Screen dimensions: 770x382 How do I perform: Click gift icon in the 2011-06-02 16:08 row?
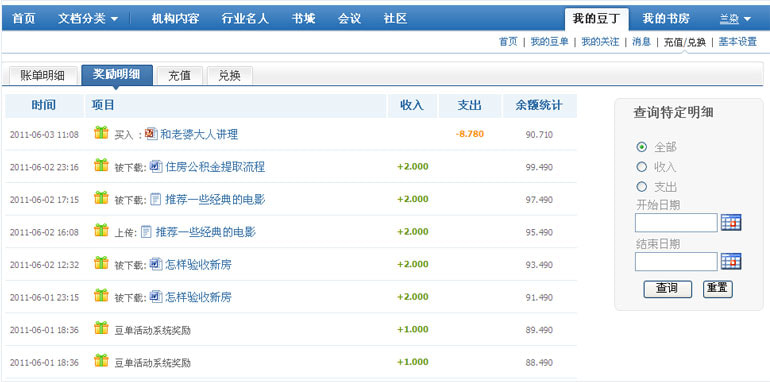click(x=101, y=230)
